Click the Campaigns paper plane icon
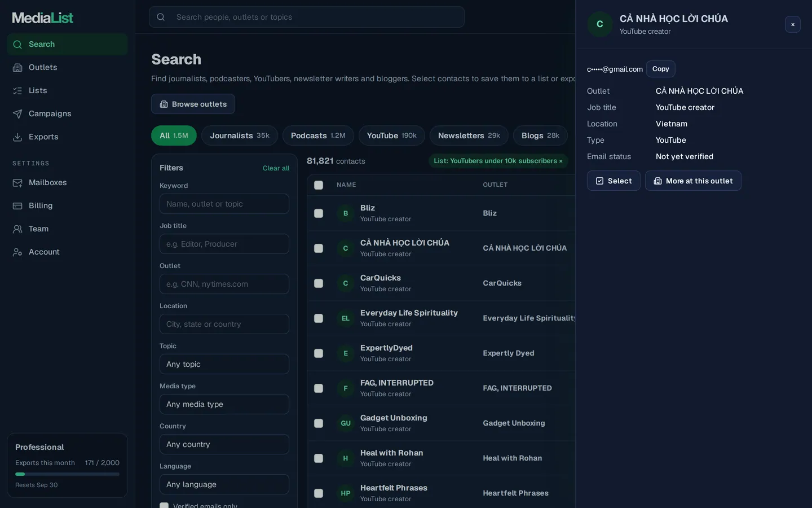 pos(17,114)
